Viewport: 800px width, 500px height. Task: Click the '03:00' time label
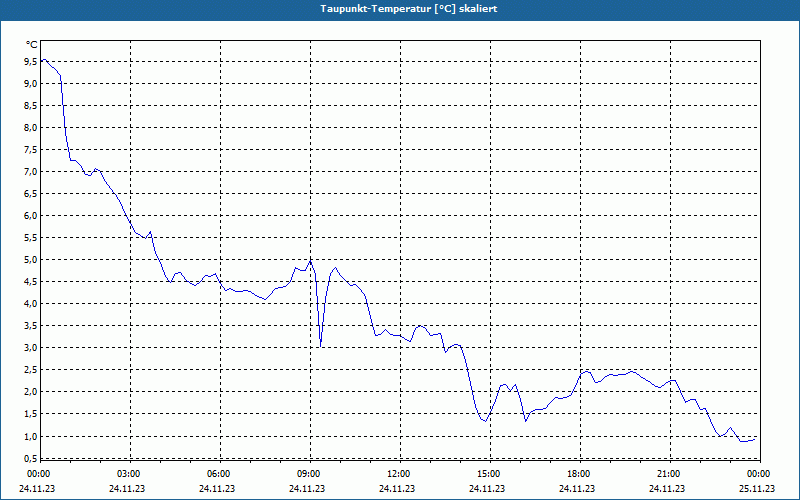(128, 474)
